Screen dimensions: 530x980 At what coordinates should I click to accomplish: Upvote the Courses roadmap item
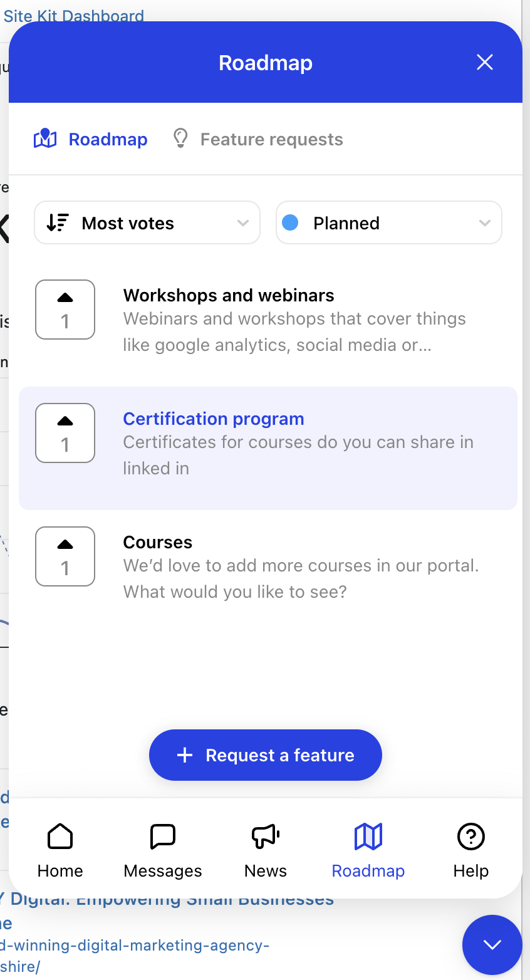point(65,556)
